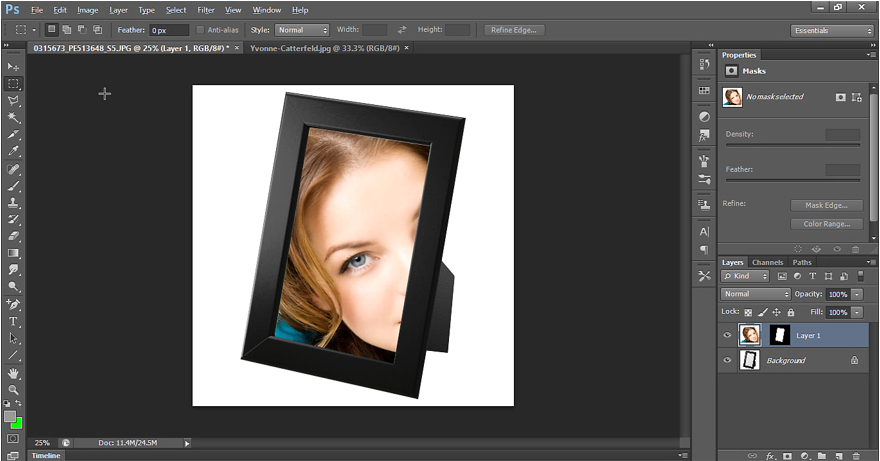Select the Move tool
The image size is (880, 461).
click(14, 67)
